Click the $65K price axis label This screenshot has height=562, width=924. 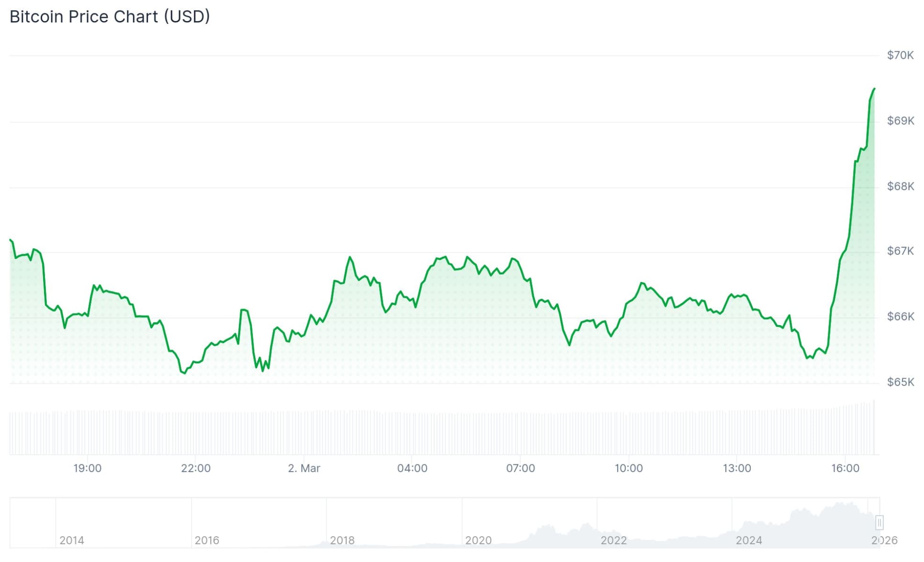(900, 382)
